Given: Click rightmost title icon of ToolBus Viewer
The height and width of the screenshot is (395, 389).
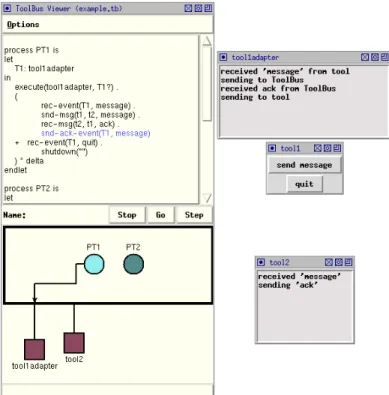Looking at the screenshot, I should (208, 8).
